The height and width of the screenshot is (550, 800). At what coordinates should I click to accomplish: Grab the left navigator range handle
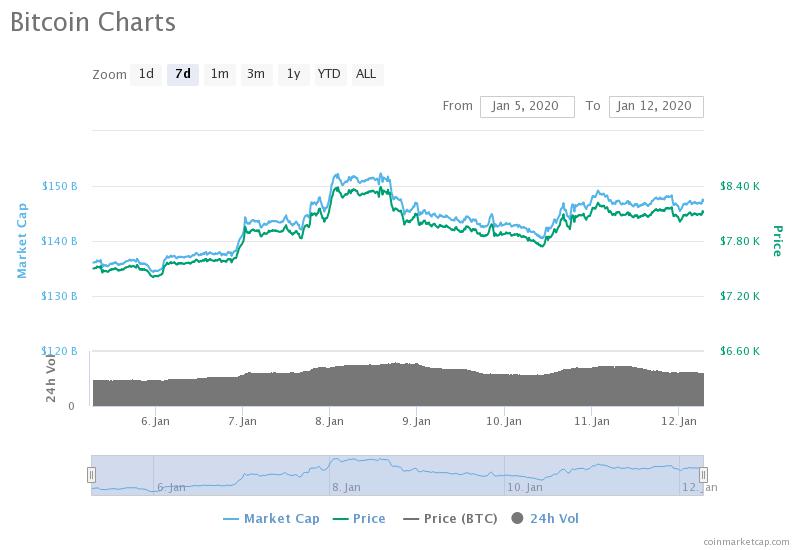91,475
